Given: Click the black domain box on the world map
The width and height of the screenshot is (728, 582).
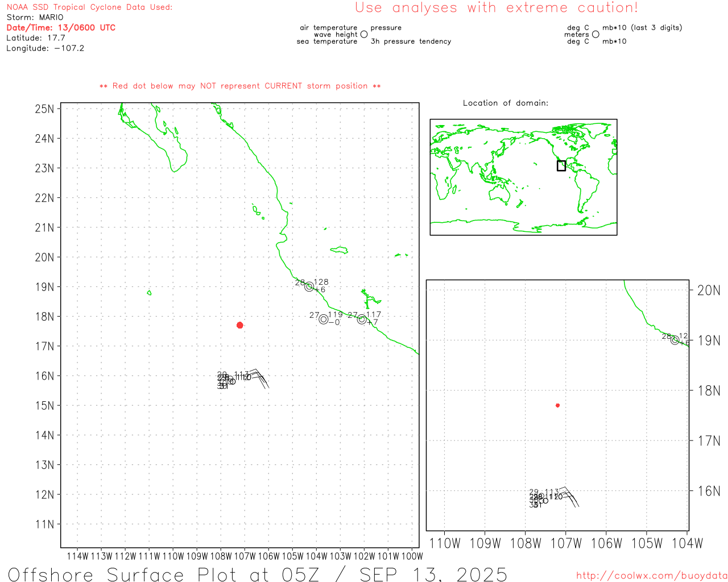Looking at the screenshot, I should coord(561,165).
